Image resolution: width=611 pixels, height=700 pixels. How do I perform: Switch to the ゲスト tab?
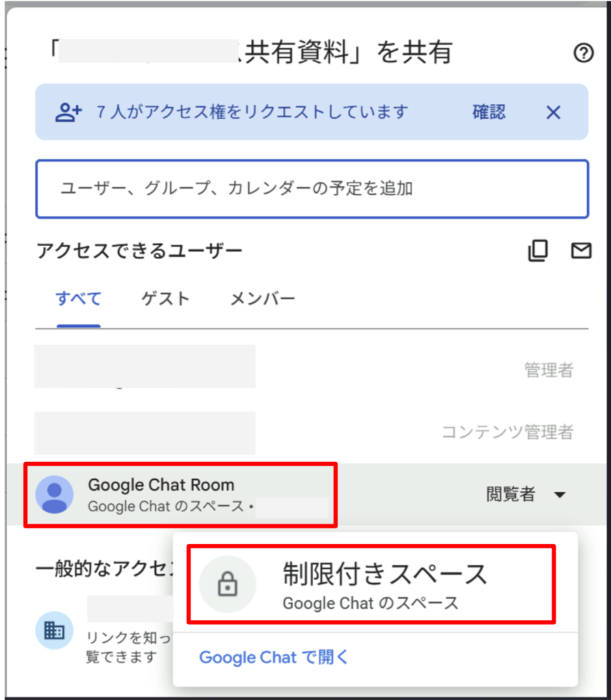[x=165, y=298]
